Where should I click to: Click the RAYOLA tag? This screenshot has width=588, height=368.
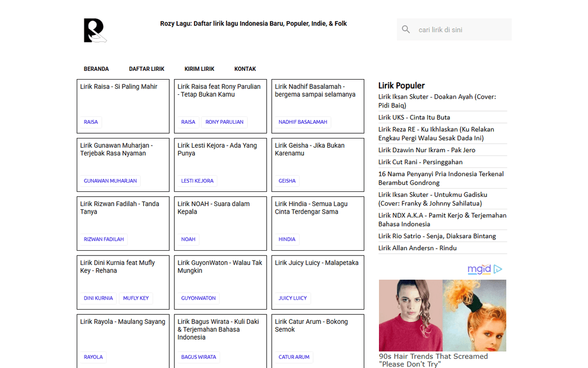coord(94,357)
